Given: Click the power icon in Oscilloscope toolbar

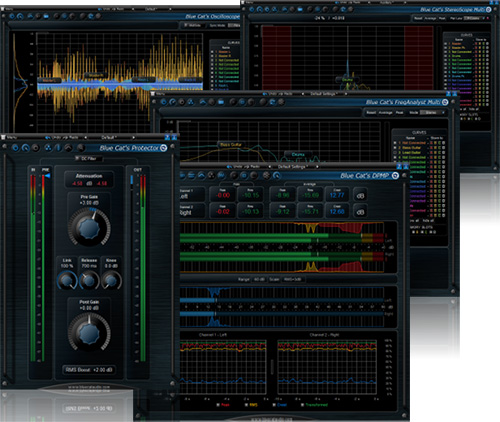Looking at the screenshot, I should [12, 16].
